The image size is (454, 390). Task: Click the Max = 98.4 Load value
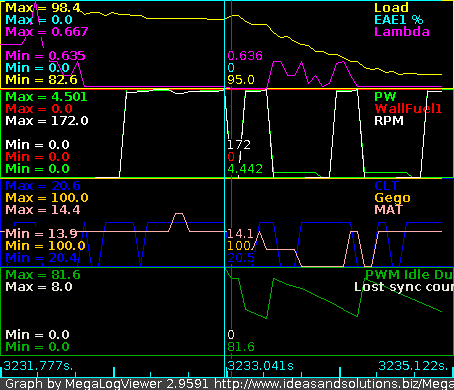pos(43,8)
